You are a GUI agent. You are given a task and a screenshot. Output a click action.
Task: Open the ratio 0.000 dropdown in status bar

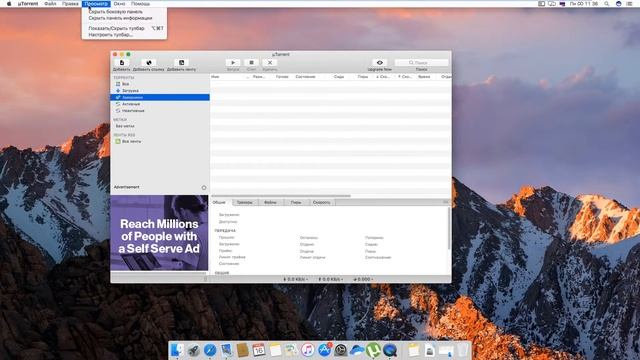point(363,279)
